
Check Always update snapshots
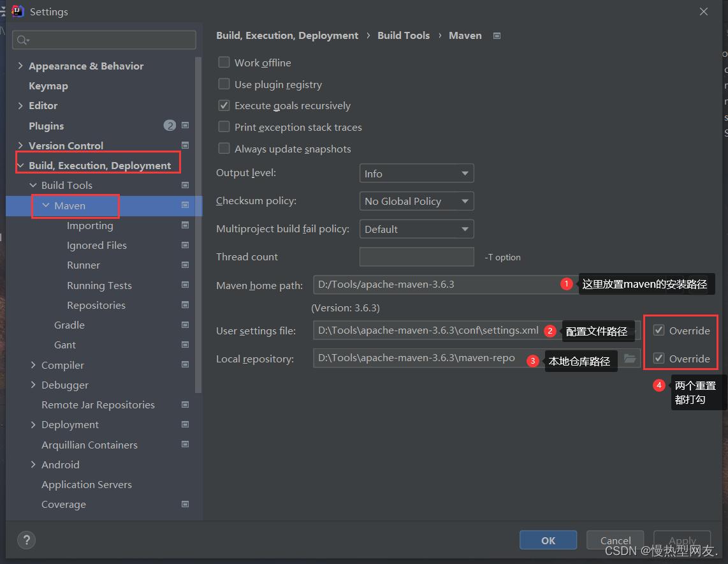click(x=224, y=149)
